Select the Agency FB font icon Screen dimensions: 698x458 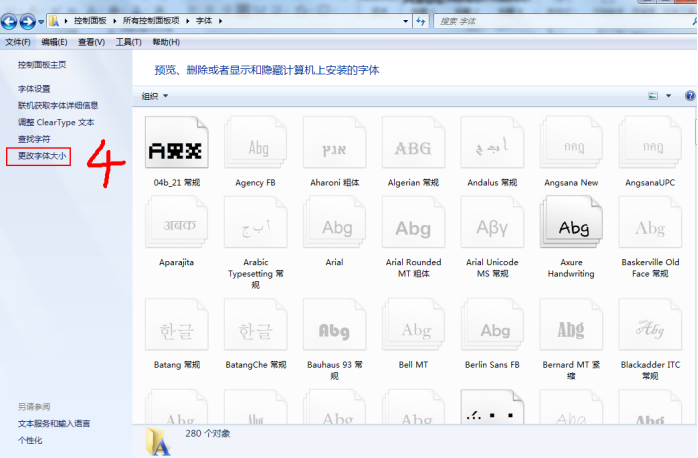click(x=256, y=142)
